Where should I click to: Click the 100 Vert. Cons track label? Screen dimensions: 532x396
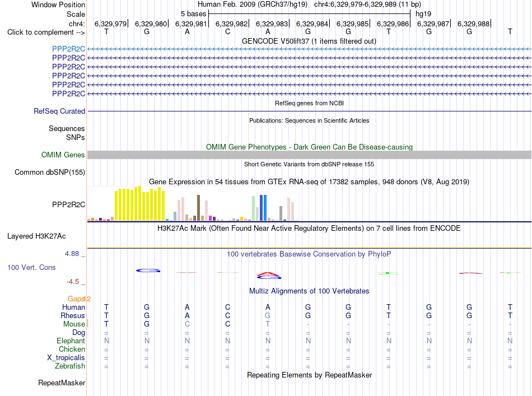[31, 267]
